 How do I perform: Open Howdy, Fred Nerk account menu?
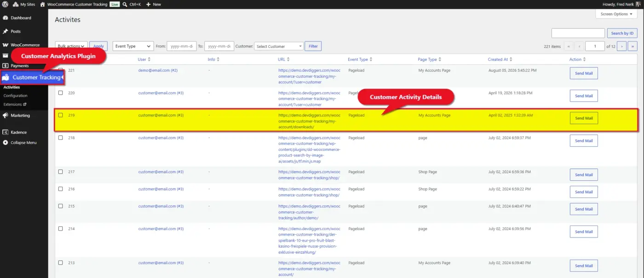[621, 4]
